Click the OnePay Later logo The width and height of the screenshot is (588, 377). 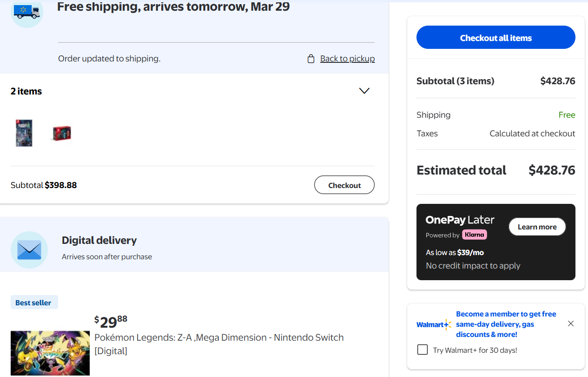460,220
